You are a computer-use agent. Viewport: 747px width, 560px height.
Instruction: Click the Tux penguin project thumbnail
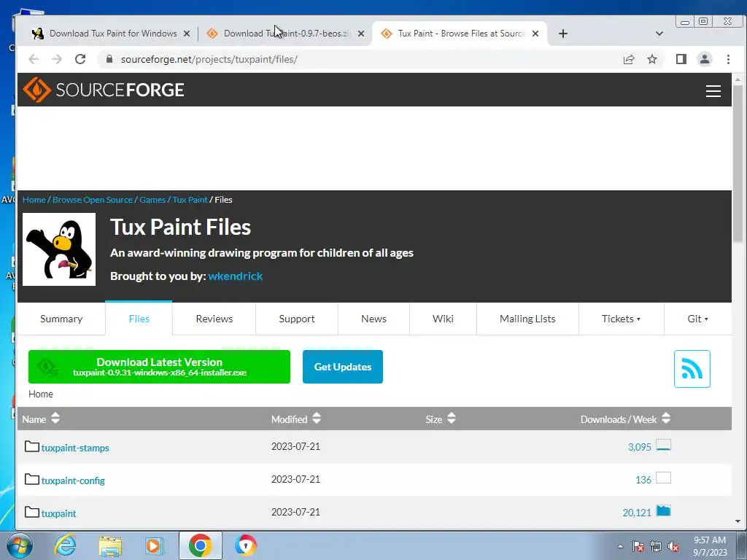pyautogui.click(x=59, y=249)
